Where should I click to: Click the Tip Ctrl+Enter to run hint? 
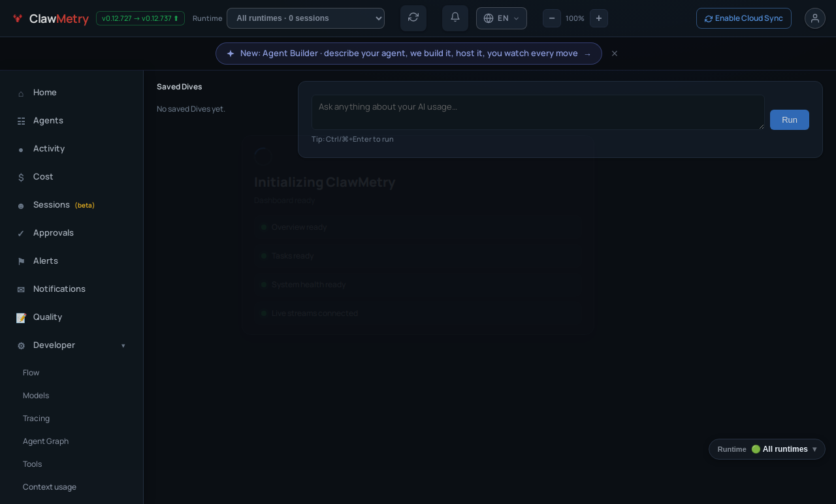(353, 139)
